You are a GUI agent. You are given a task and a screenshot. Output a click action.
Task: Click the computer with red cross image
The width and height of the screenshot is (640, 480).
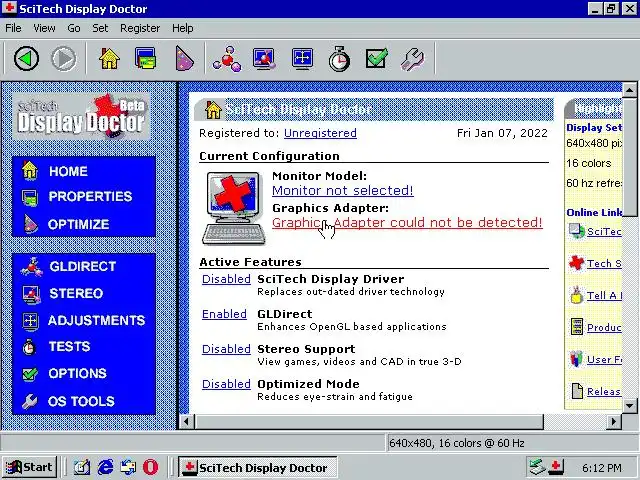[233, 208]
